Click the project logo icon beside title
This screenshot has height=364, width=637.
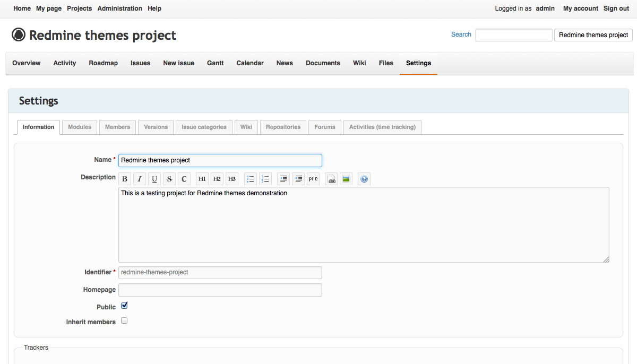19,35
